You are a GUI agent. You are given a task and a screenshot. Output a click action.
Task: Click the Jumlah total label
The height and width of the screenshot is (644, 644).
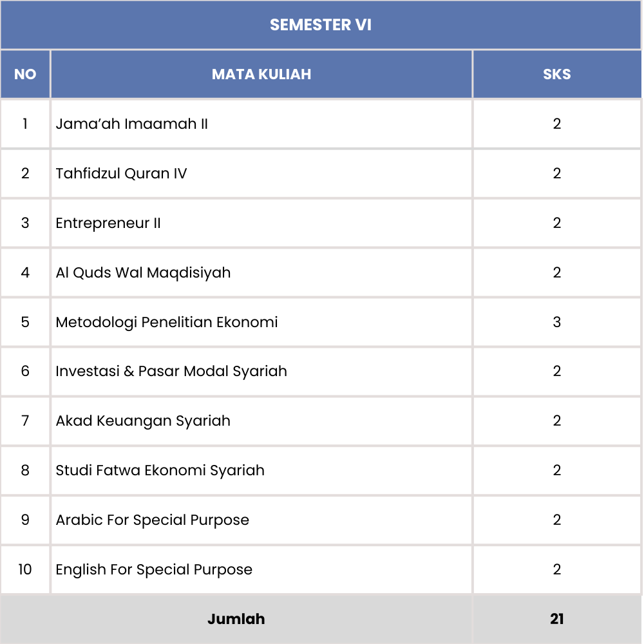pos(236,619)
